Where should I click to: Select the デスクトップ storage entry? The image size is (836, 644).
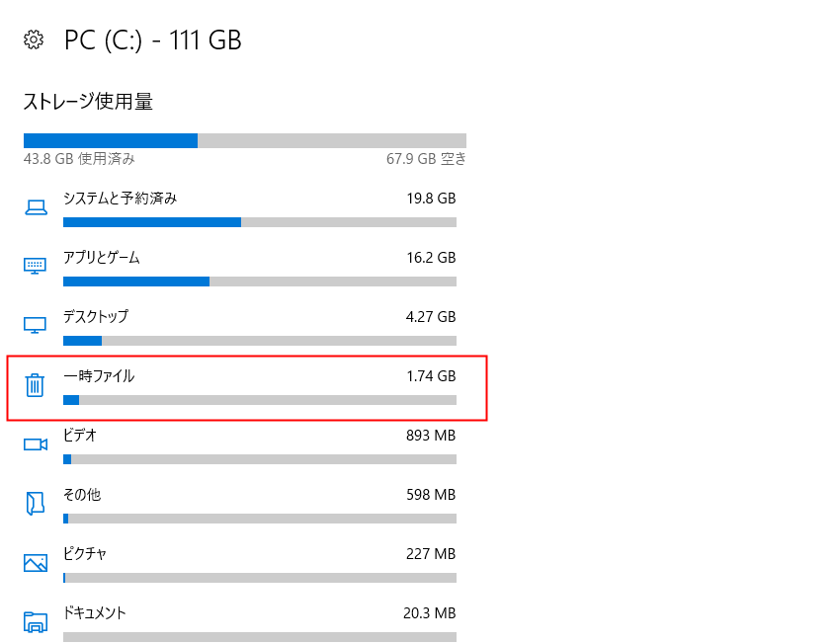click(x=96, y=317)
